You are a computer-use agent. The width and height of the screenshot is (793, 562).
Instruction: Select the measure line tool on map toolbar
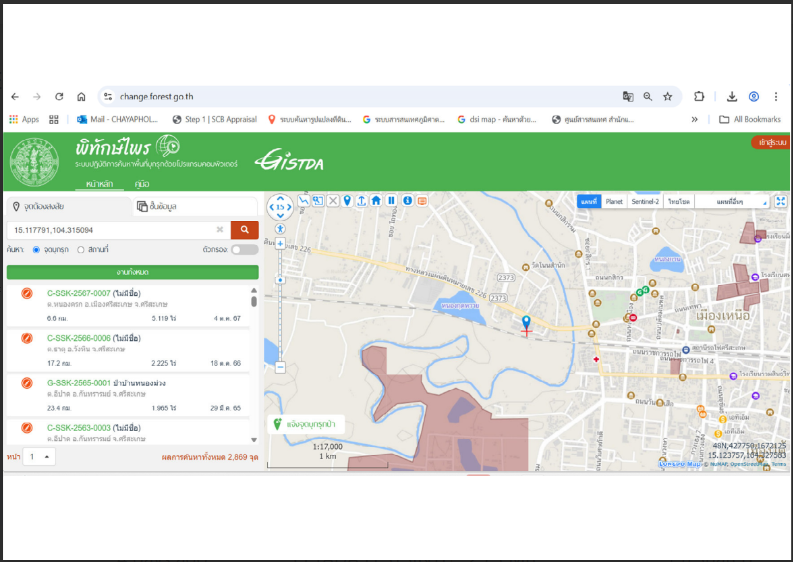(303, 200)
